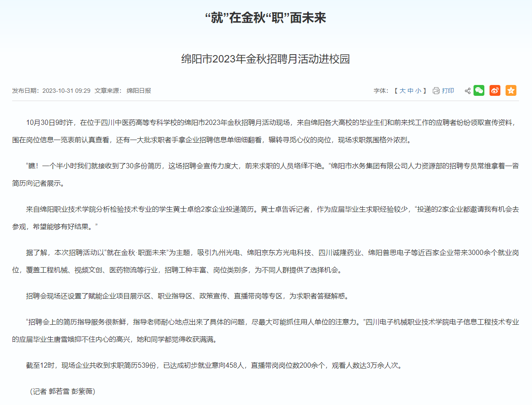Image resolution: width=532 pixels, height=405 pixels.
Task: Share to QZone via star icon
Action: point(511,90)
